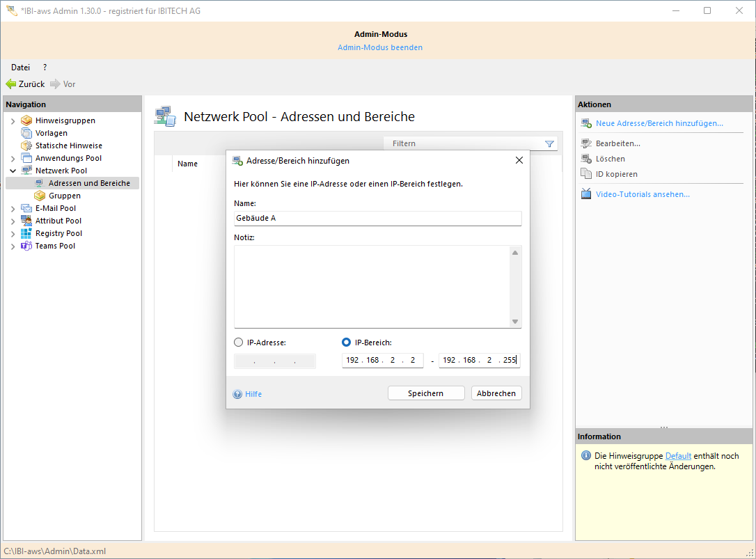Click into the Name text field
756x559 pixels.
[377, 219]
